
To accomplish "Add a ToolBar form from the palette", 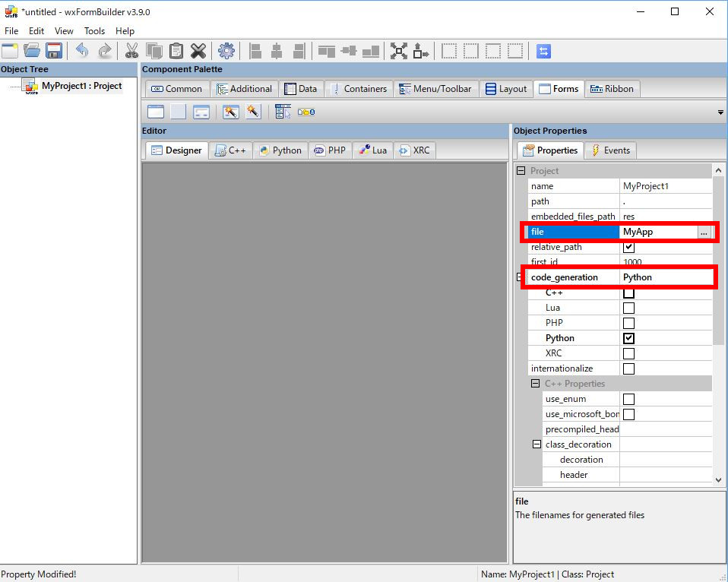I will tap(306, 112).
